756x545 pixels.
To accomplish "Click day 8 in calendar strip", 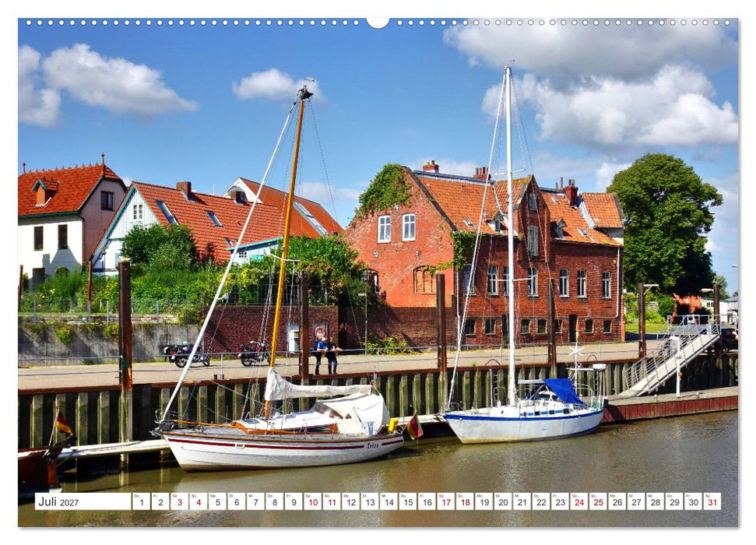I will [x=274, y=501].
